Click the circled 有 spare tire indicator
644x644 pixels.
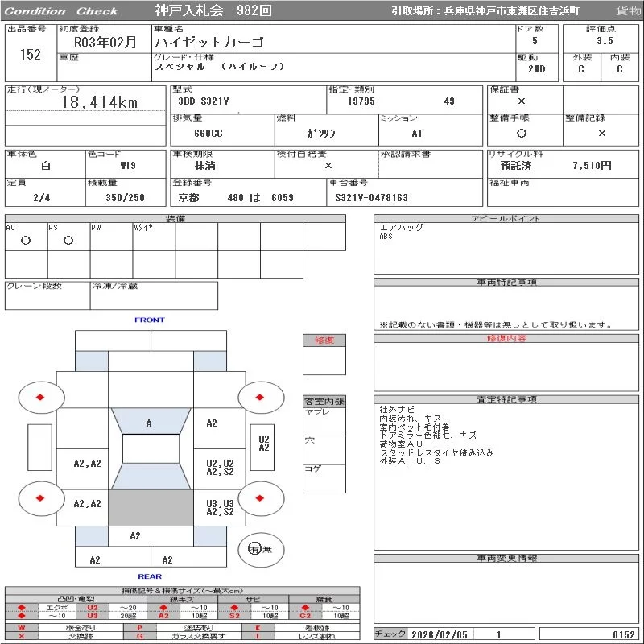tap(254, 549)
